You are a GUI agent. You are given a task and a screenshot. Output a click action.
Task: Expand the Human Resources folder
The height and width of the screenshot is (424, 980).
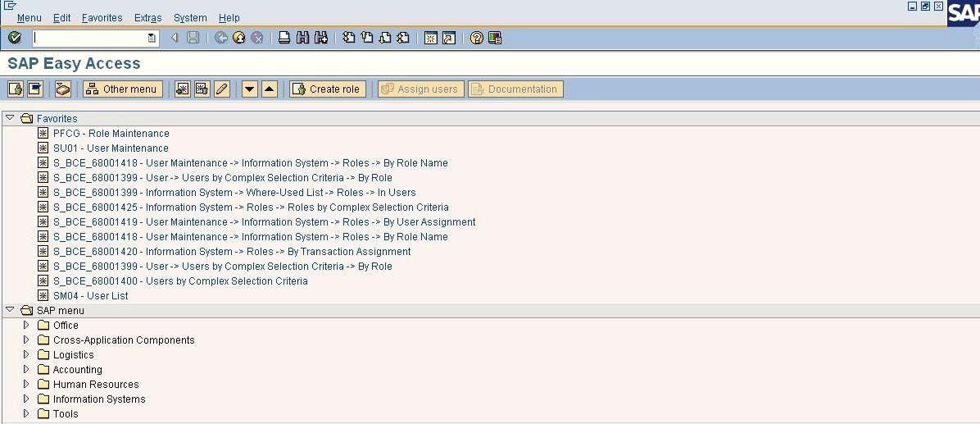tap(26, 383)
